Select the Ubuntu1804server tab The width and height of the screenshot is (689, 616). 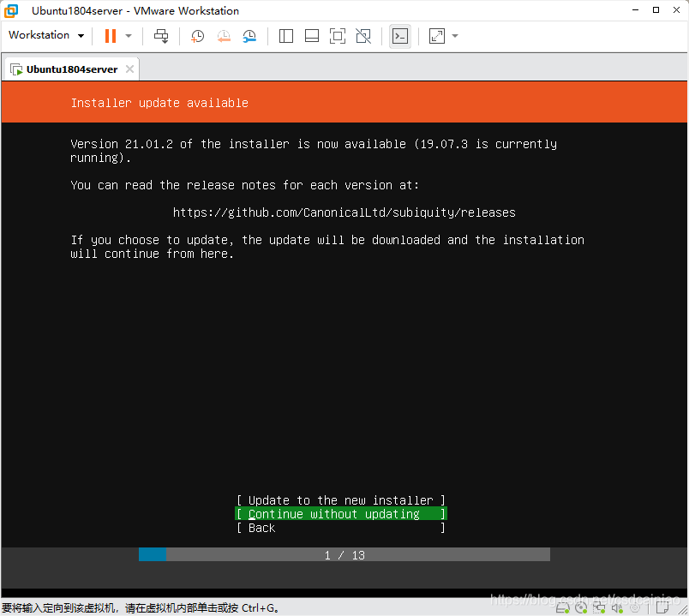point(72,69)
